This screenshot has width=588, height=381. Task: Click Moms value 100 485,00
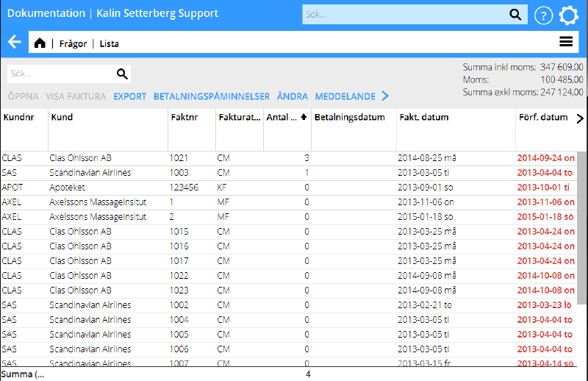coord(562,79)
